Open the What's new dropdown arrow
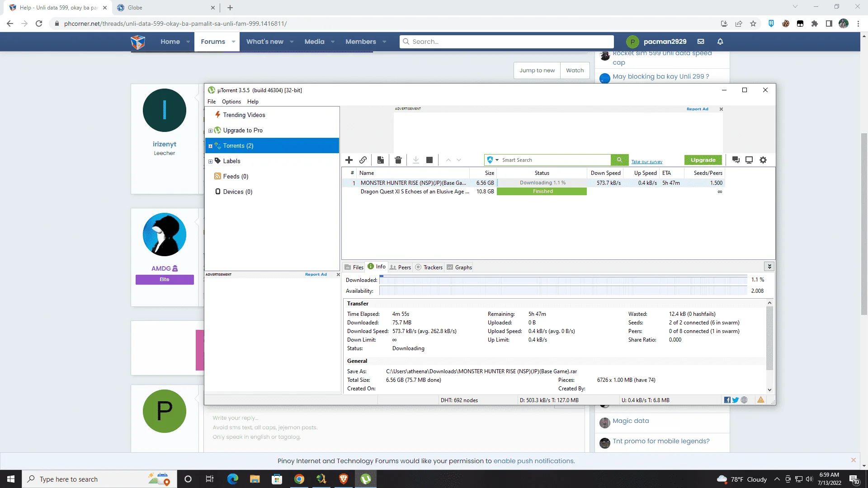 click(292, 42)
